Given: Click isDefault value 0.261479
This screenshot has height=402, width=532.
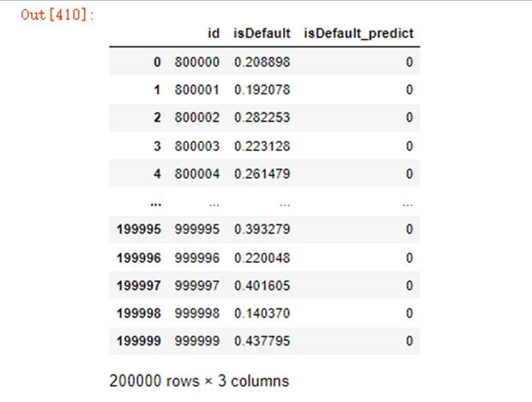Looking at the screenshot, I should coord(263,174).
